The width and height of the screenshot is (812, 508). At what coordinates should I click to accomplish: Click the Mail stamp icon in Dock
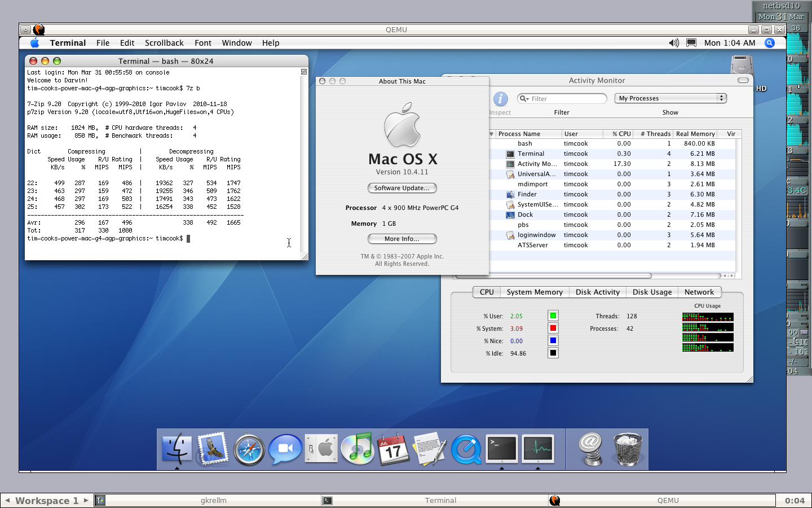pyautogui.click(x=213, y=449)
